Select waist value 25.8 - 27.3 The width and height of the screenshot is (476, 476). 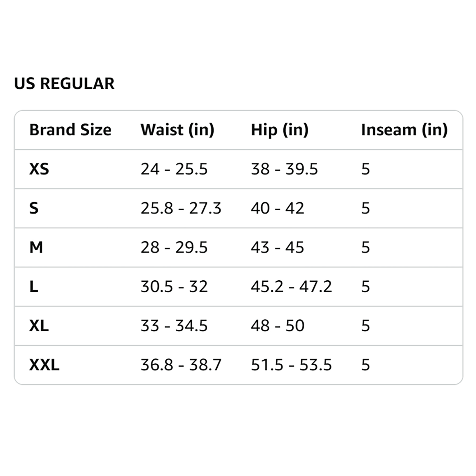181,208
